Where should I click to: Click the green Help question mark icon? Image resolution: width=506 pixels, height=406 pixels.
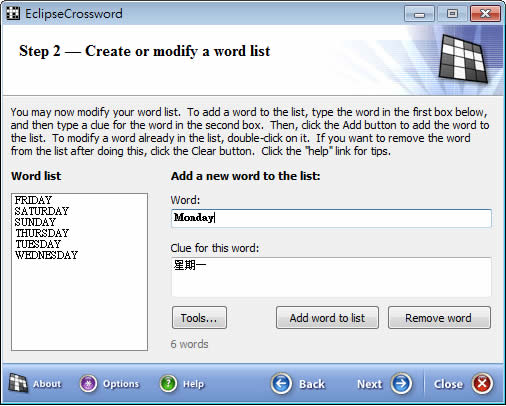[168, 384]
